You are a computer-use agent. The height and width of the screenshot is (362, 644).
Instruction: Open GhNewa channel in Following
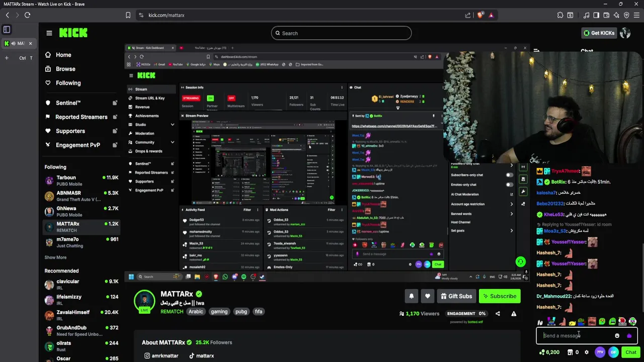coord(81,211)
